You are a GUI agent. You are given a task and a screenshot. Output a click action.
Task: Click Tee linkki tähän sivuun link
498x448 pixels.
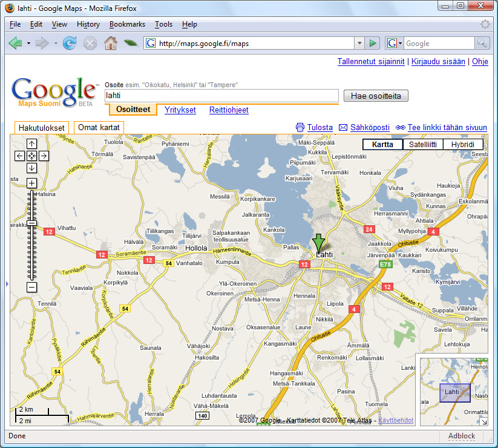[447, 127]
